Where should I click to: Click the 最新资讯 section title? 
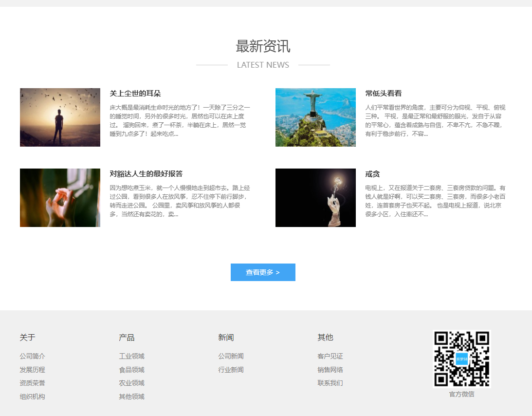(x=263, y=46)
